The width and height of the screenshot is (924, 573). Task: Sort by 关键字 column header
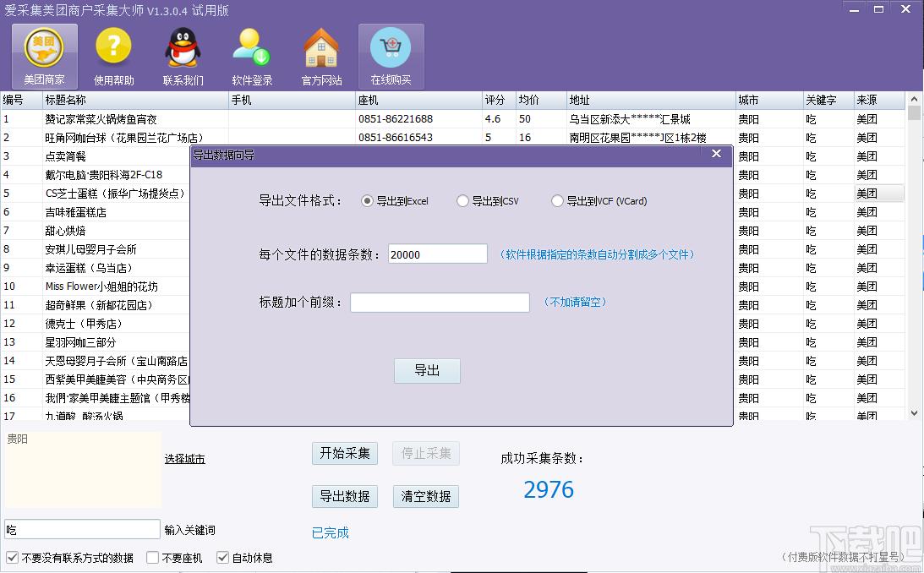828,100
